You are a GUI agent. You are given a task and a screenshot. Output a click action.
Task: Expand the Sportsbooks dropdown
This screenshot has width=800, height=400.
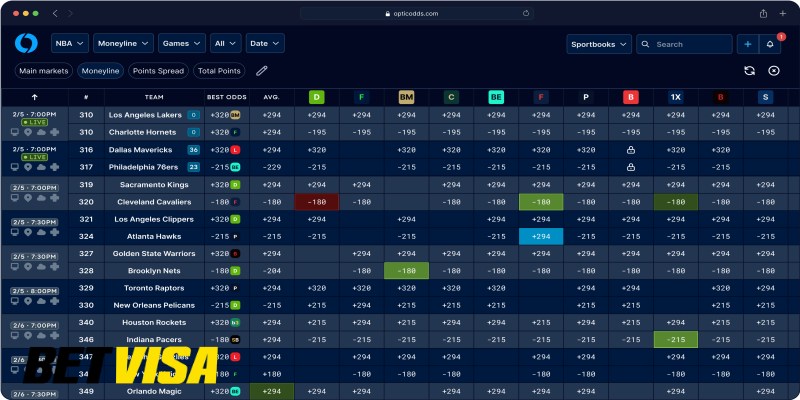pyautogui.click(x=598, y=44)
